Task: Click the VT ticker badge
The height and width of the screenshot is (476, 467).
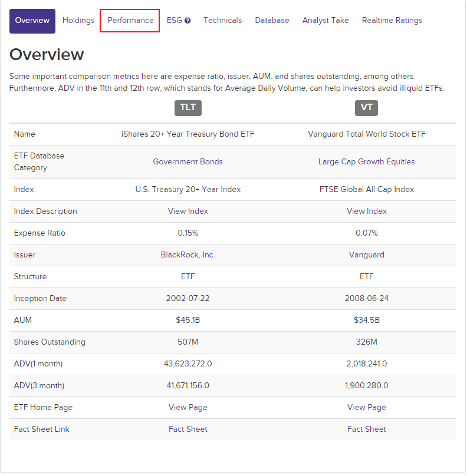Action: [367, 108]
